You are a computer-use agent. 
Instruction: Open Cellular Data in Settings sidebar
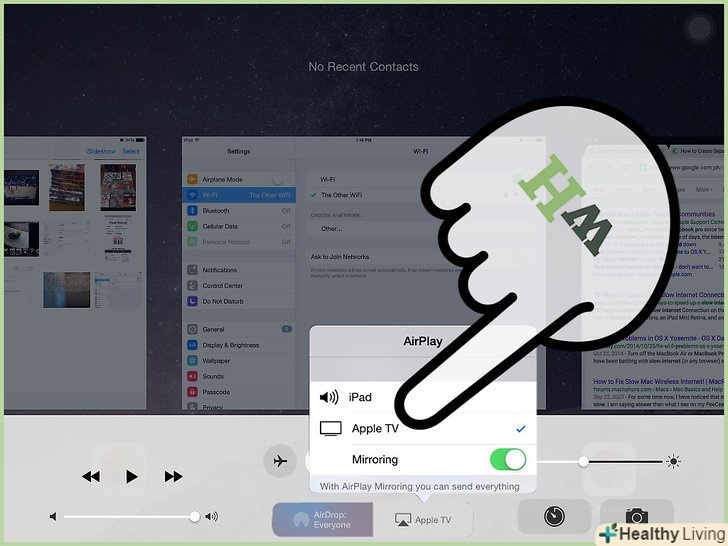pyautogui.click(x=239, y=227)
